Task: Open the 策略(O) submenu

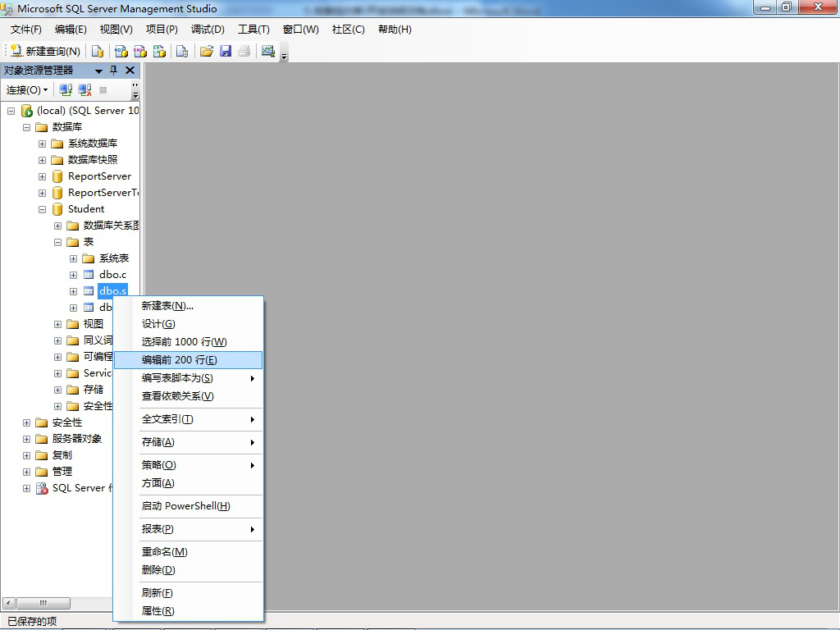Action: tap(189, 465)
